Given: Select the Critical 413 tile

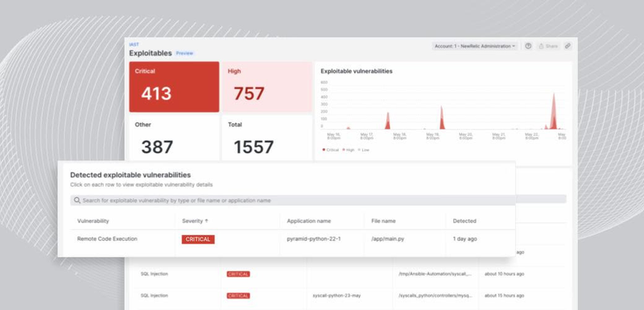Looking at the screenshot, I should point(174,87).
